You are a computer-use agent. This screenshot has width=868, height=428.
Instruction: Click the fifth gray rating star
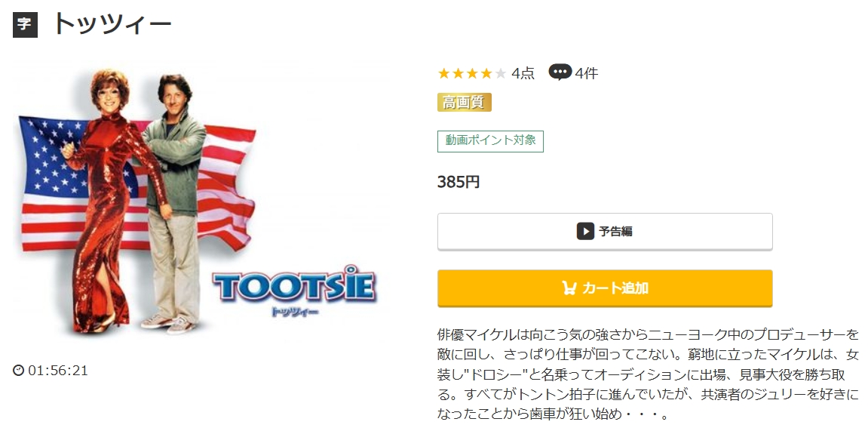click(501, 73)
